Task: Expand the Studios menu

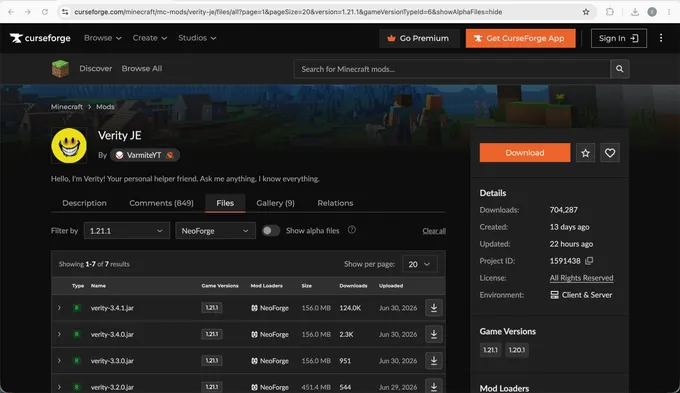Action: pos(197,38)
